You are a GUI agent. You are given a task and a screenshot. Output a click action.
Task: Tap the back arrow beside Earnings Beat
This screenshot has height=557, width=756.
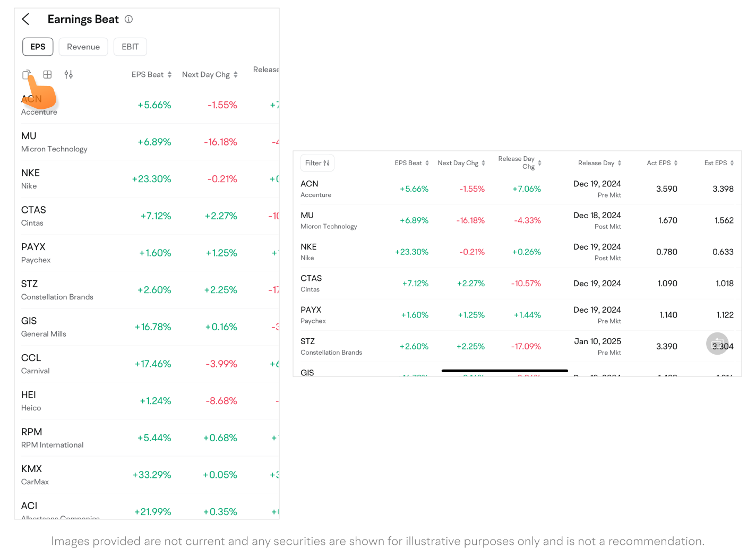click(x=25, y=20)
